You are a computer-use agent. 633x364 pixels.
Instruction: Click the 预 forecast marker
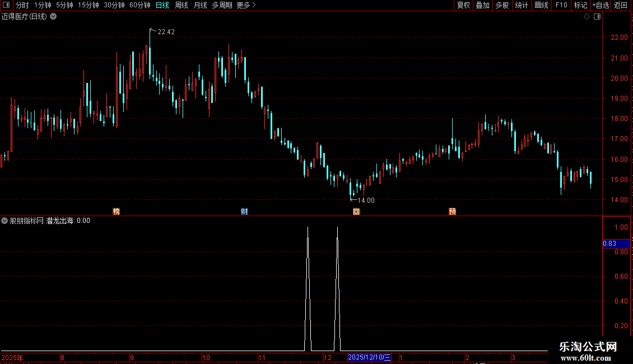452,212
